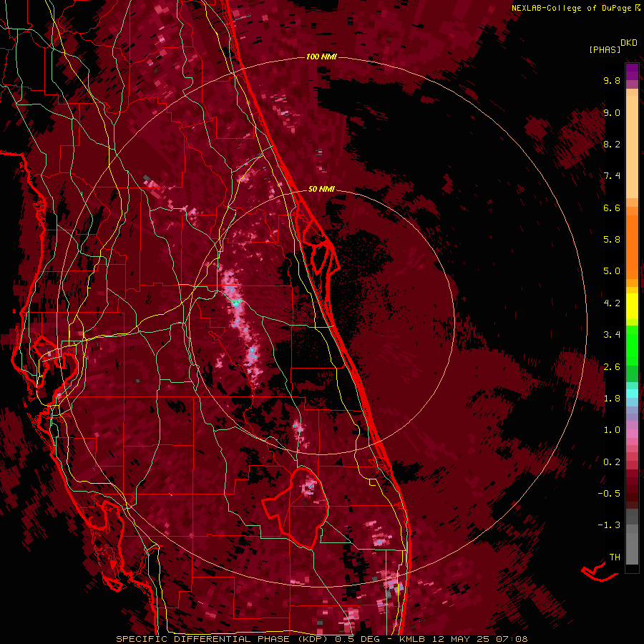Click the cyan segment of color bar

pos(632,394)
